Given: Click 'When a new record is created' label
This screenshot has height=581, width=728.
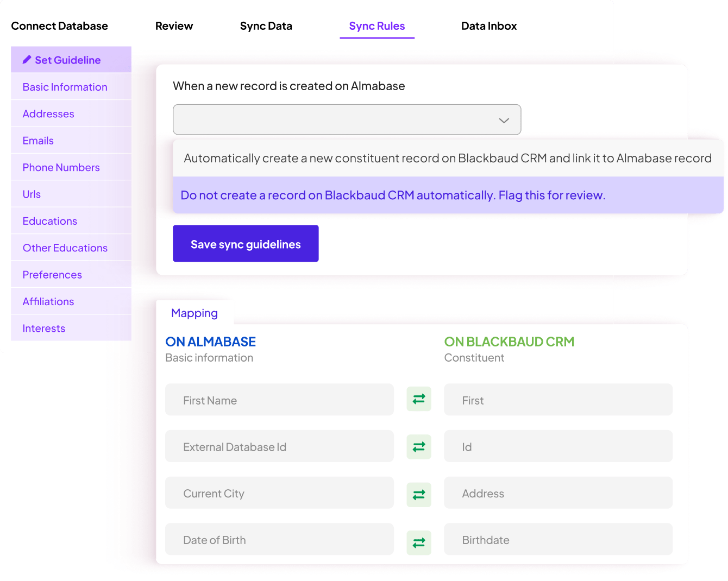Looking at the screenshot, I should [x=288, y=86].
